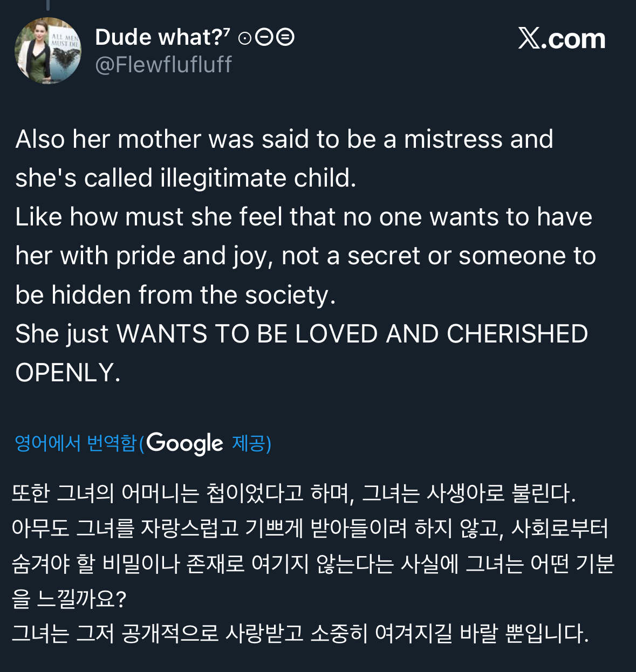
Task: Click the Google logo
Action: 184,443
